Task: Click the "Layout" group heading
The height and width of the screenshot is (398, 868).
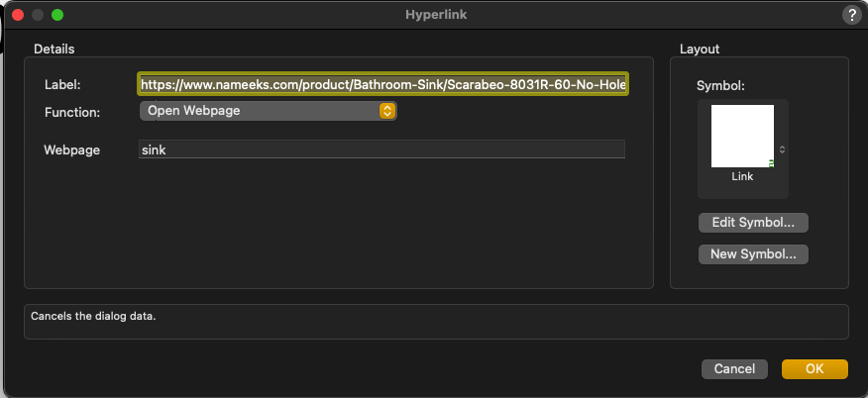Action: (x=700, y=49)
